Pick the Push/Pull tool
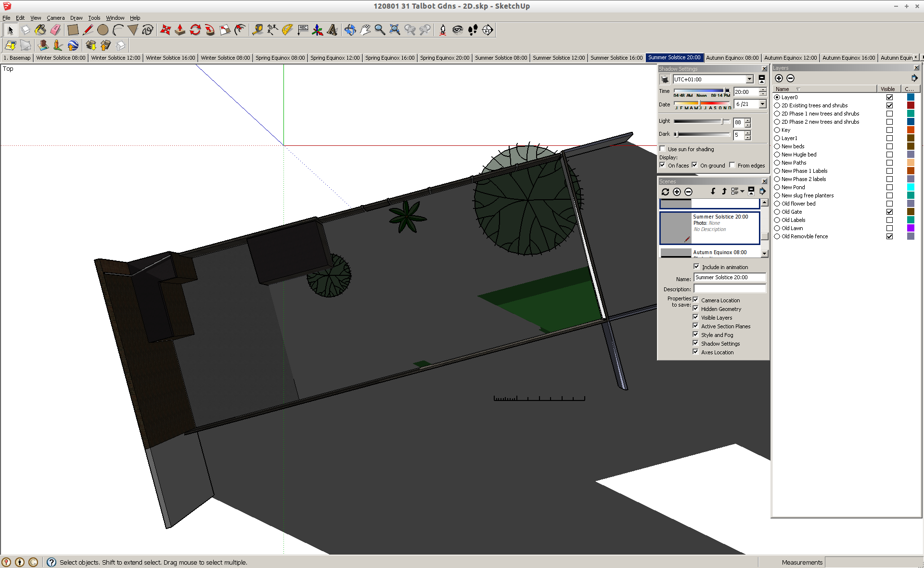 180,30
